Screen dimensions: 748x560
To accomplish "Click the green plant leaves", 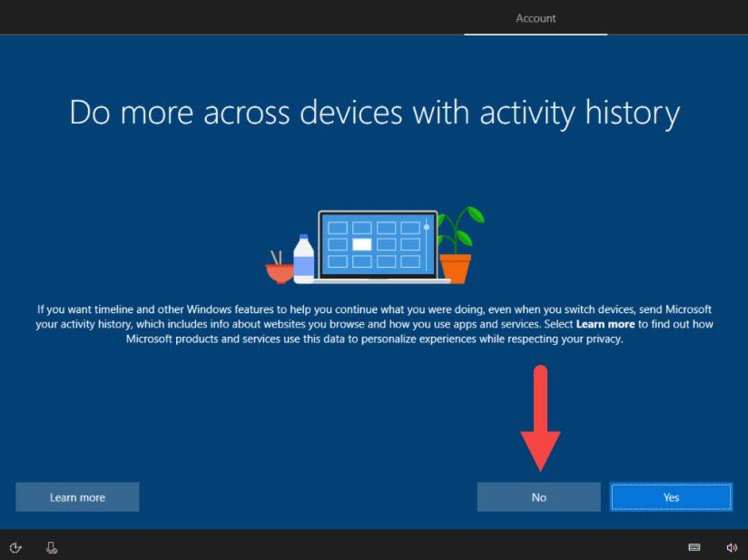I will click(461, 228).
